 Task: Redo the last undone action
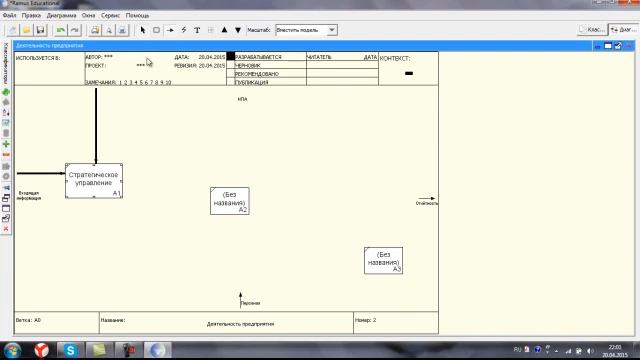(74, 30)
